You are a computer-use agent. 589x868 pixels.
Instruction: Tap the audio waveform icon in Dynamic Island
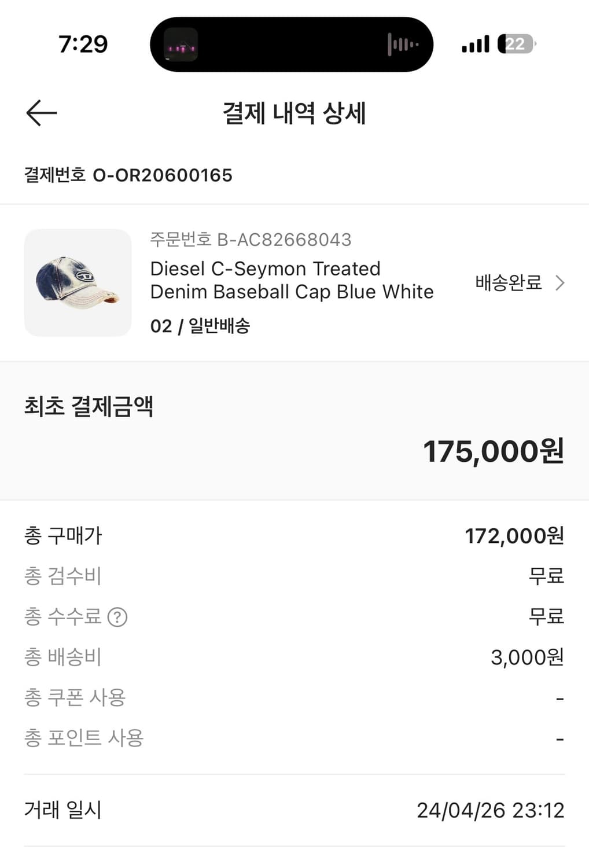pyautogui.click(x=403, y=45)
